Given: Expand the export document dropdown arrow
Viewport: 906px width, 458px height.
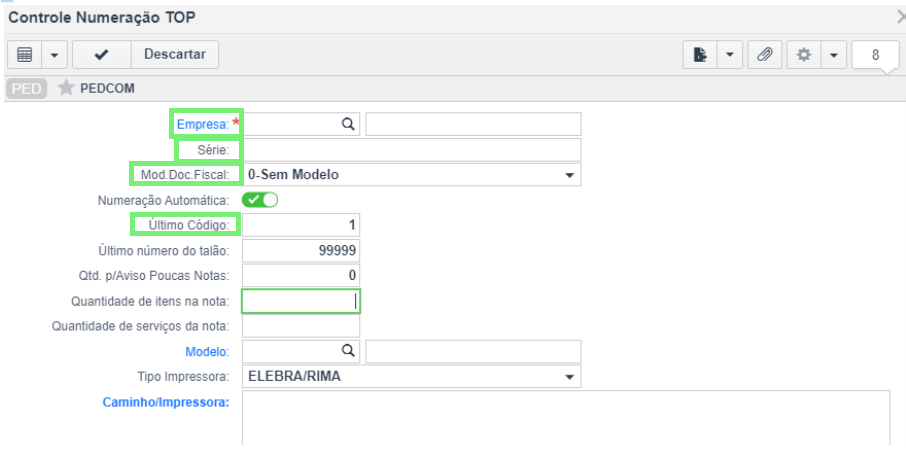Looking at the screenshot, I should coord(730,55).
